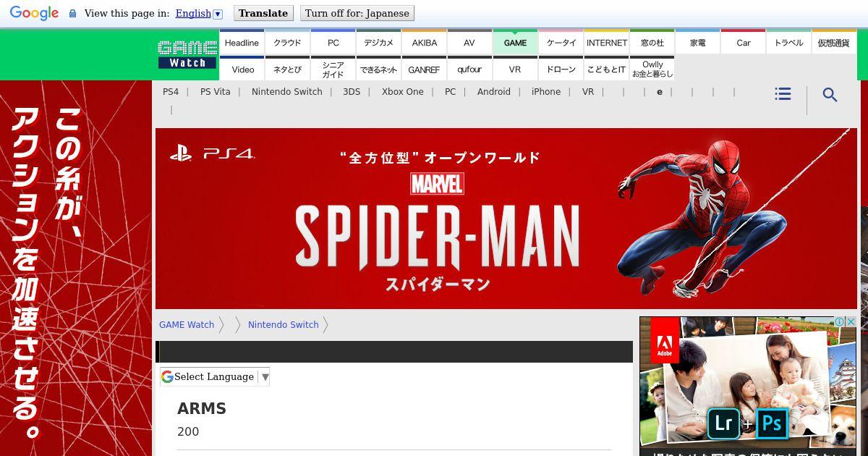868x456 pixels.
Task: Click the GAME Watch breadcrumb link
Action: (187, 325)
